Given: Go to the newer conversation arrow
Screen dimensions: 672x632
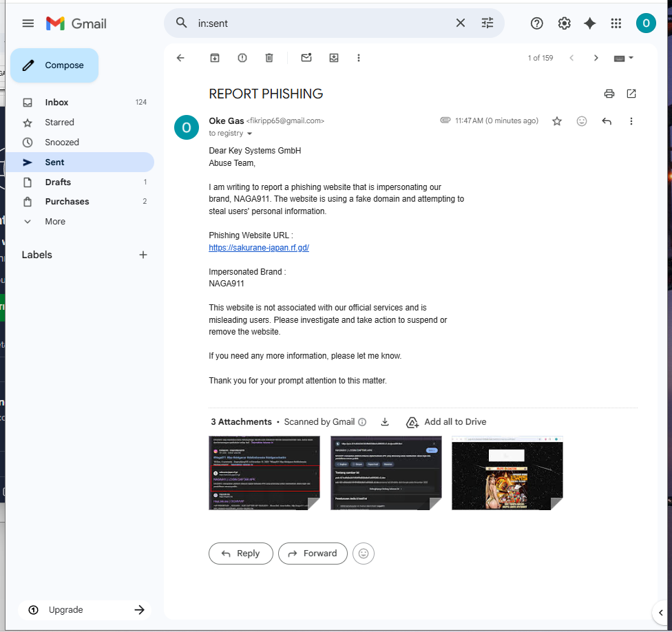Looking at the screenshot, I should tap(571, 58).
